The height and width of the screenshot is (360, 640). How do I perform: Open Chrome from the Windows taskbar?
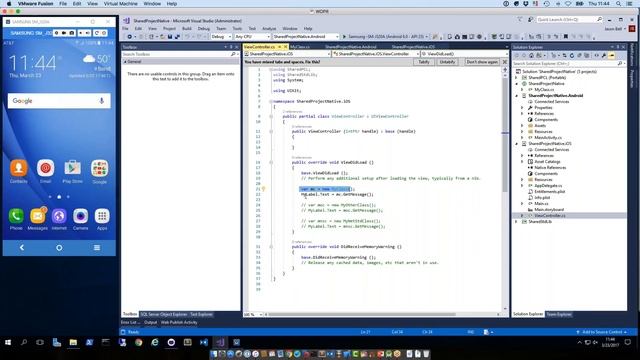[138, 342]
